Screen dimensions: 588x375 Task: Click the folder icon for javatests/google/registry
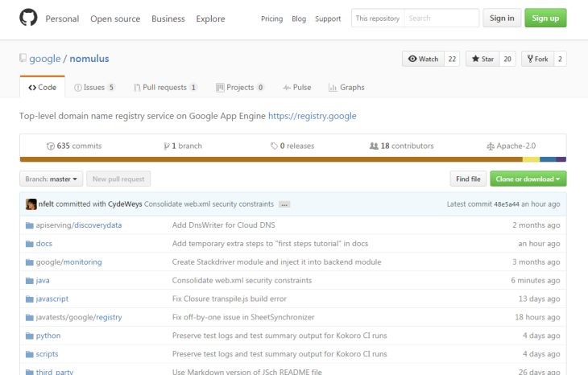pos(30,317)
